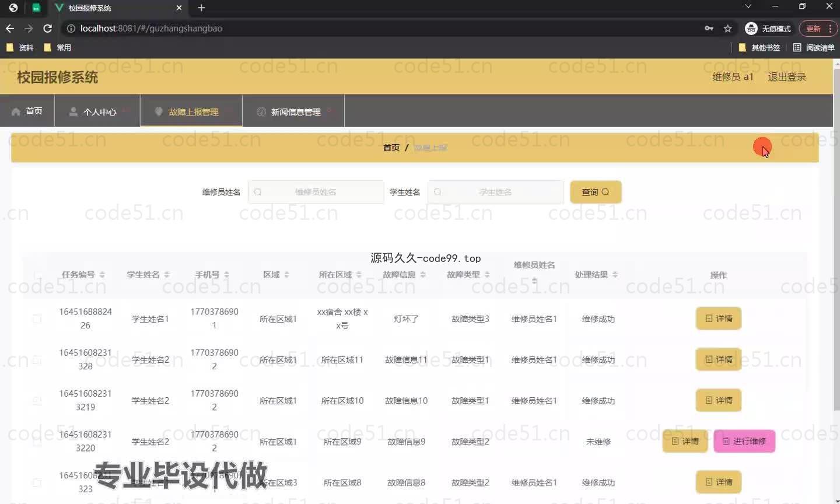Click the 校园报修系统 header title
840x504 pixels.
pos(57,77)
